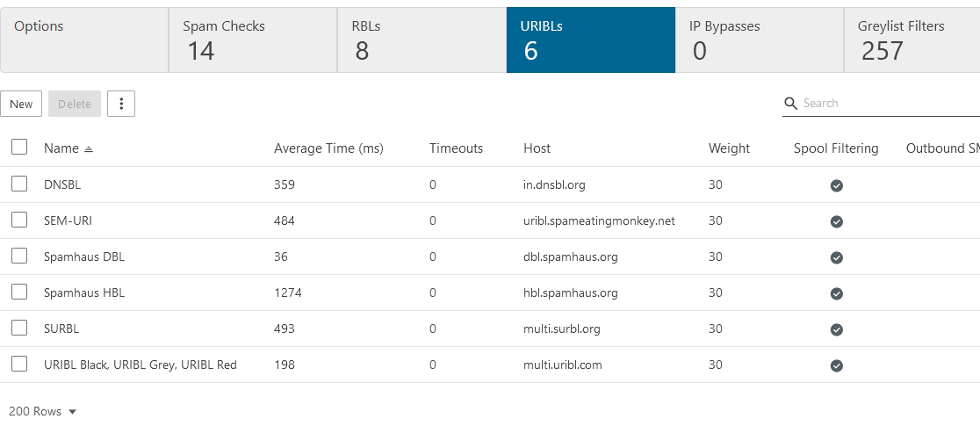The image size is (980, 426).
Task: Click Spool Filtering checkmark for DNSBL row
Action: point(837,185)
